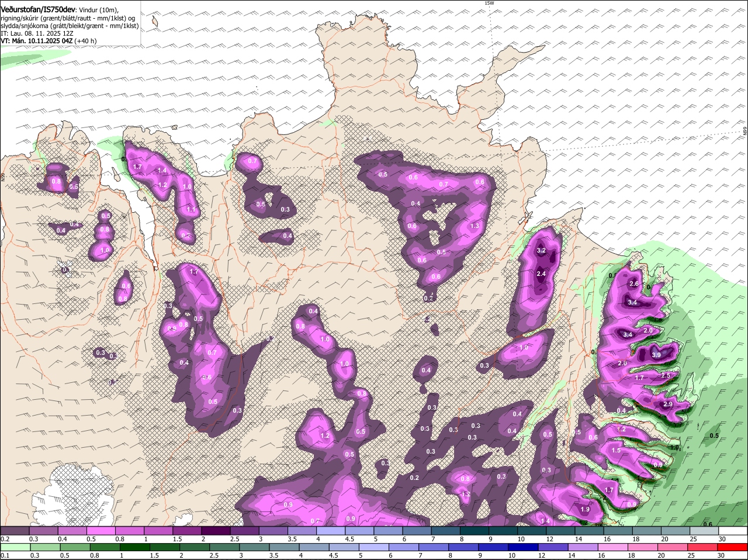
Task: Click the 15W longitude label at top
Action: [x=489, y=4]
